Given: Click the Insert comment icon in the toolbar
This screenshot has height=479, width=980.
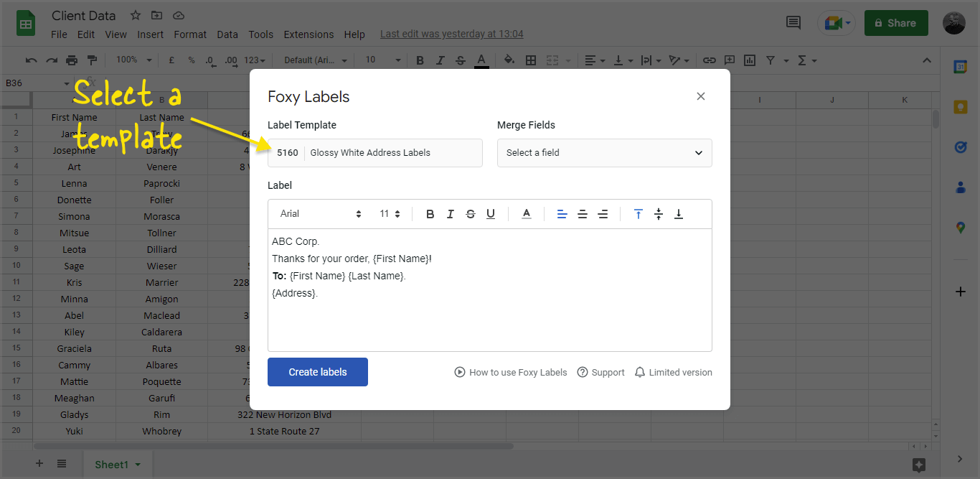Looking at the screenshot, I should click(x=729, y=60).
